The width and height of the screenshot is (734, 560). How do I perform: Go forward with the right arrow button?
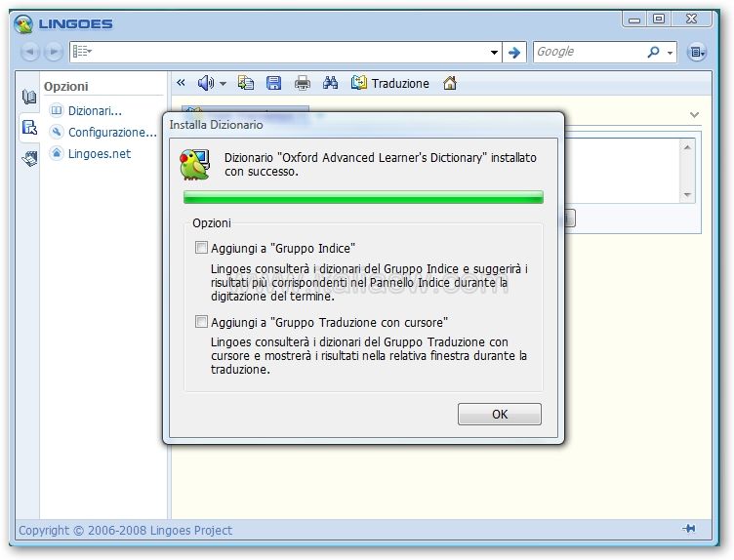point(54,52)
